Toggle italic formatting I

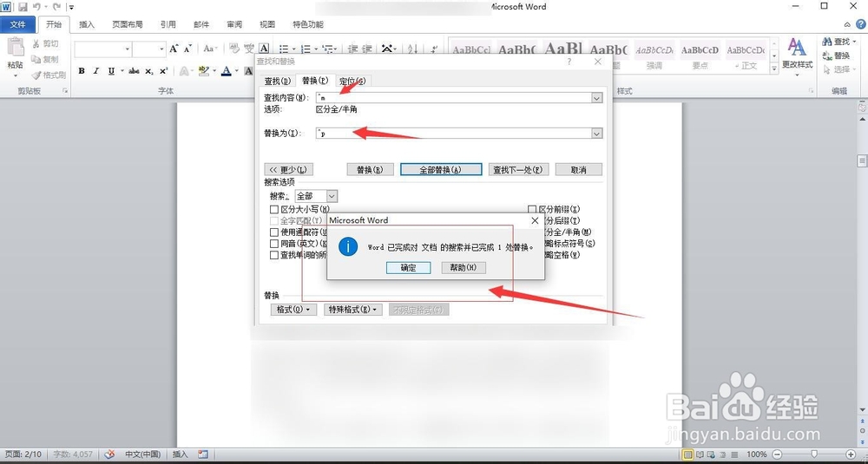coord(95,71)
